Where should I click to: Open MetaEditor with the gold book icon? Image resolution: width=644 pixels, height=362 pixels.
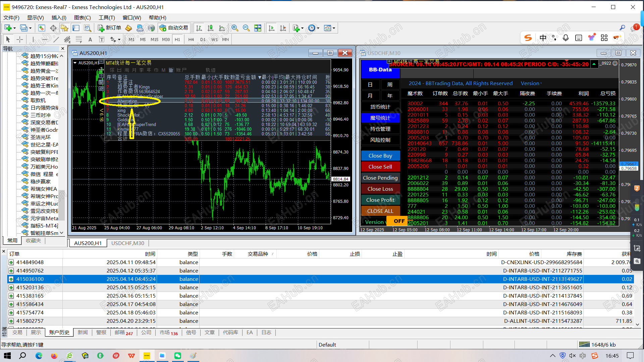pos(128,28)
